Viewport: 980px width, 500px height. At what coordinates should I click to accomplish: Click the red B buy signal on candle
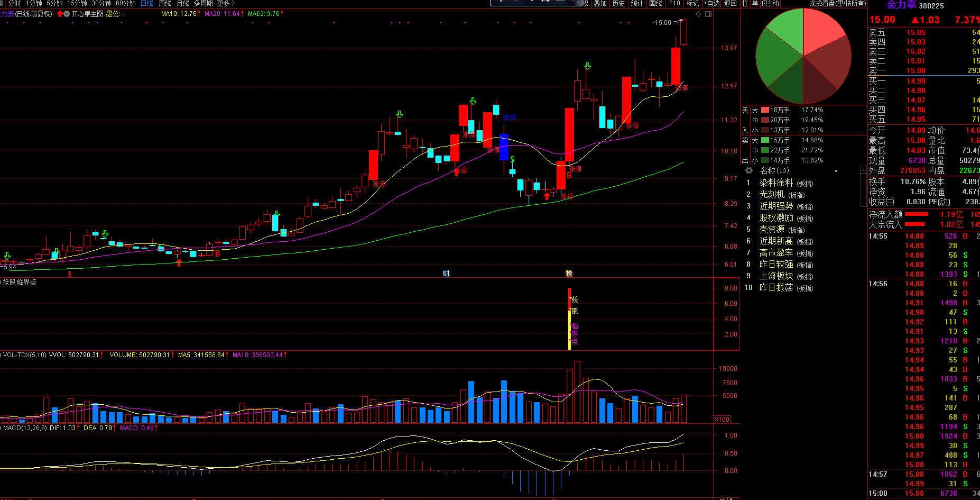click(x=569, y=175)
